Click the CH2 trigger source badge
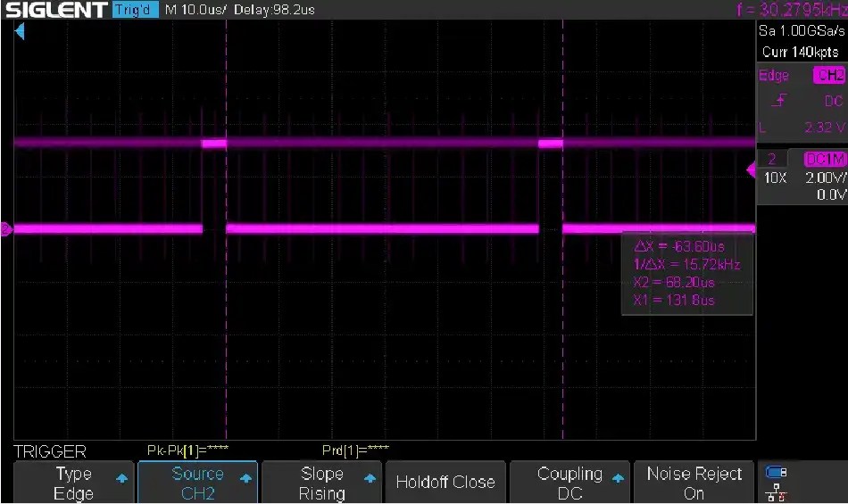Image resolution: width=848 pixels, height=504 pixels. (x=828, y=76)
